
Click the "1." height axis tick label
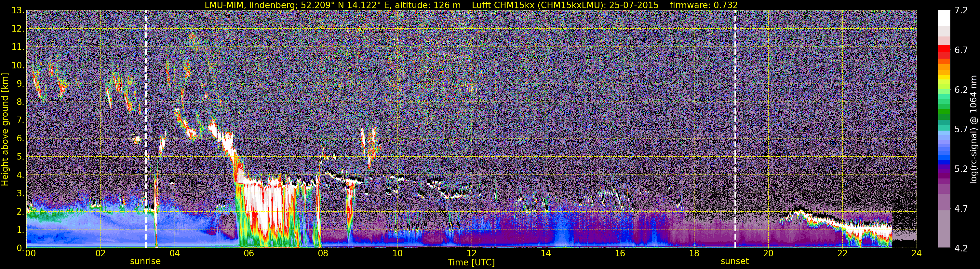[20, 230]
